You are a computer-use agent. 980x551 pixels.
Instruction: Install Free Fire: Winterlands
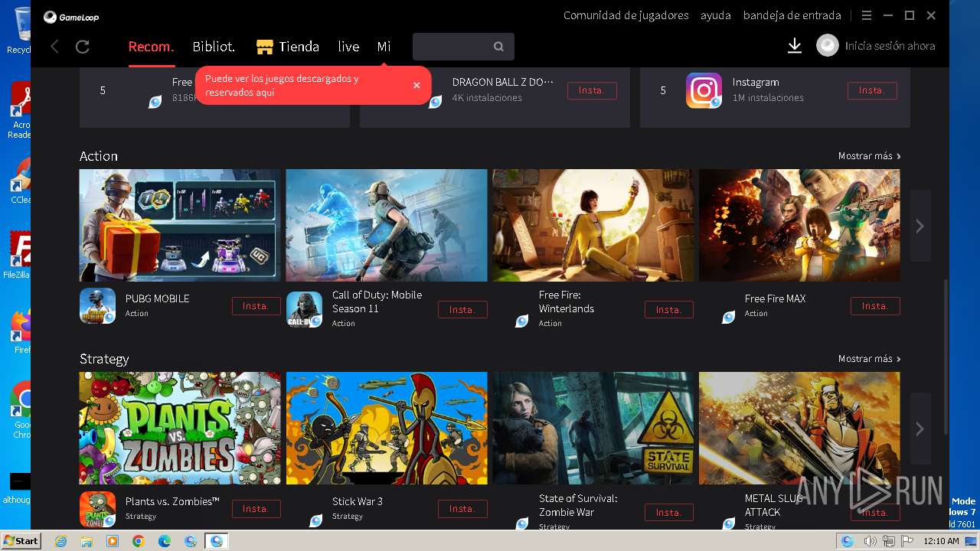click(x=669, y=310)
